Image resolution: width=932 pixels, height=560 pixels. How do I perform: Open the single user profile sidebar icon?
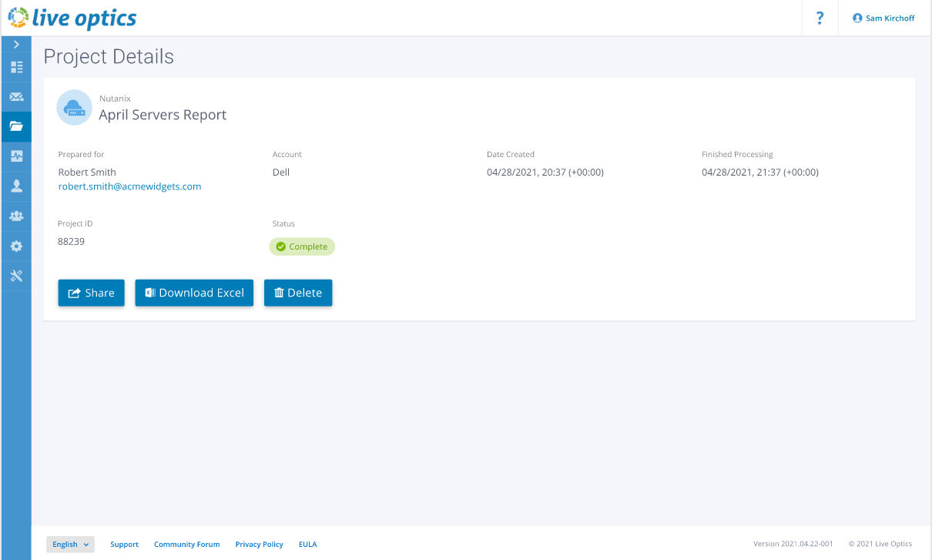[16, 186]
